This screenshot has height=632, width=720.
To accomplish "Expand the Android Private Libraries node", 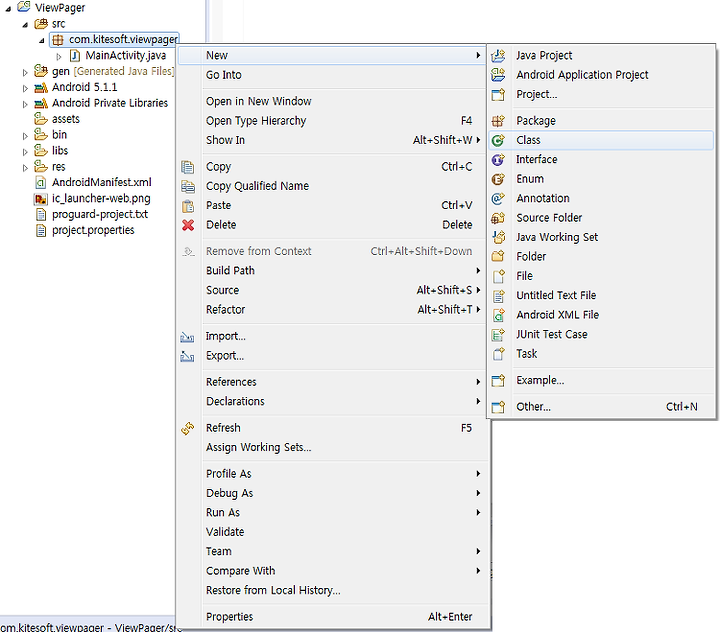I will tap(25, 104).
